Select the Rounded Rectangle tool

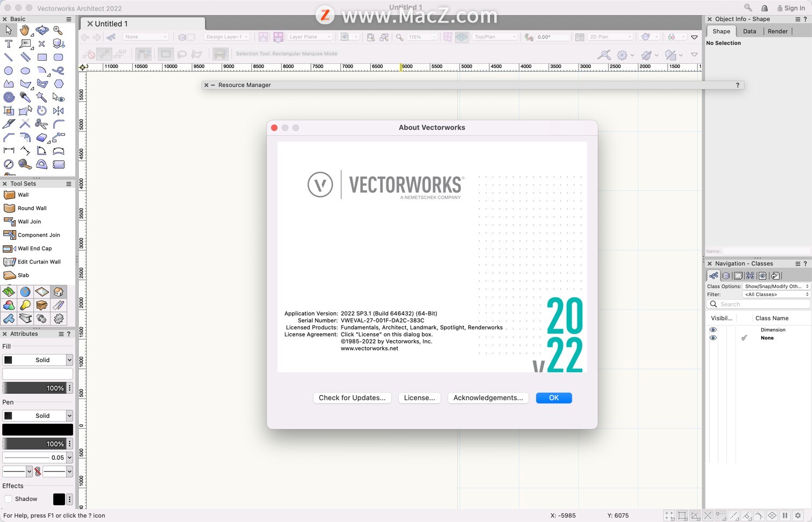tap(58, 57)
